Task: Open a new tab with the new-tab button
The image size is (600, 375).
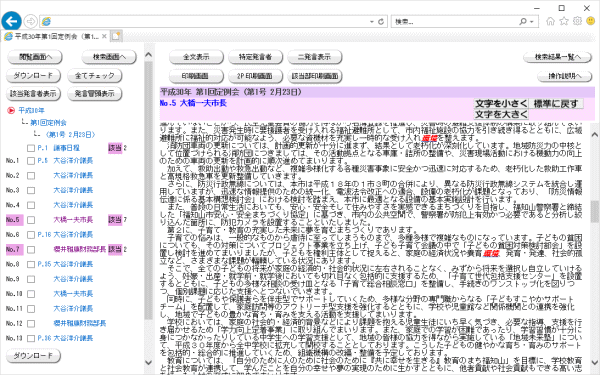Action: point(116,36)
